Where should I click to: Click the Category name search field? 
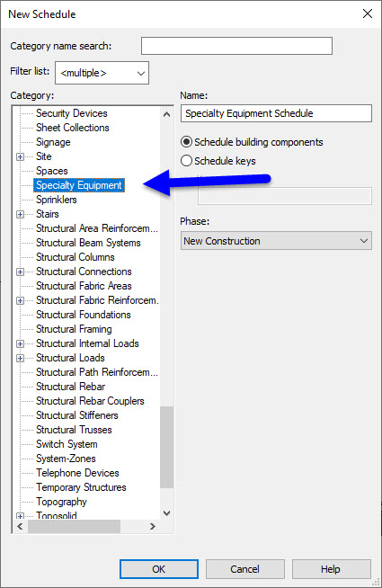(x=237, y=46)
